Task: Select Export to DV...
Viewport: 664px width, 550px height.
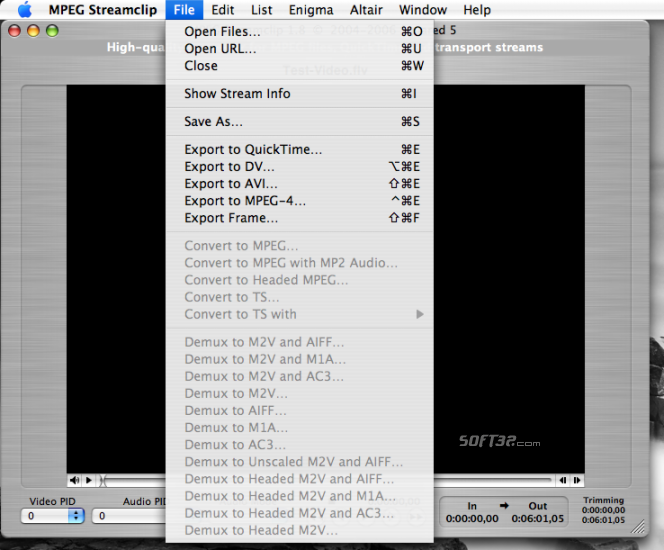Action: point(299,166)
